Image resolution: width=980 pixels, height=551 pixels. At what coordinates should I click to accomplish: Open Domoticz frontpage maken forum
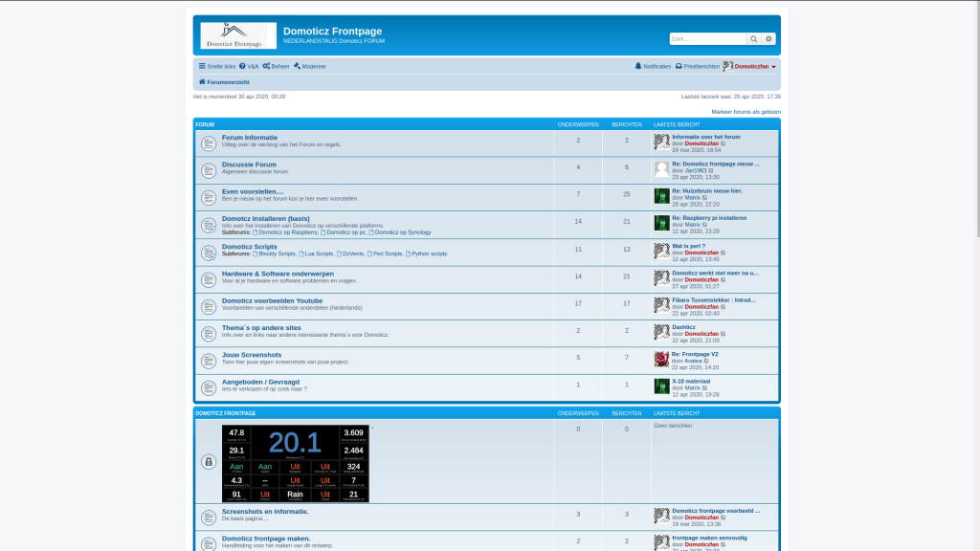point(266,539)
